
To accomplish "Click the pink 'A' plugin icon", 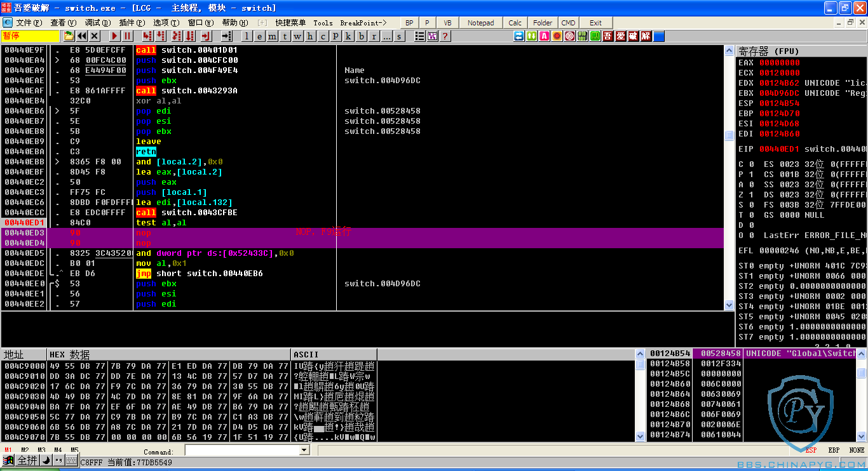I will pyautogui.click(x=545, y=36).
